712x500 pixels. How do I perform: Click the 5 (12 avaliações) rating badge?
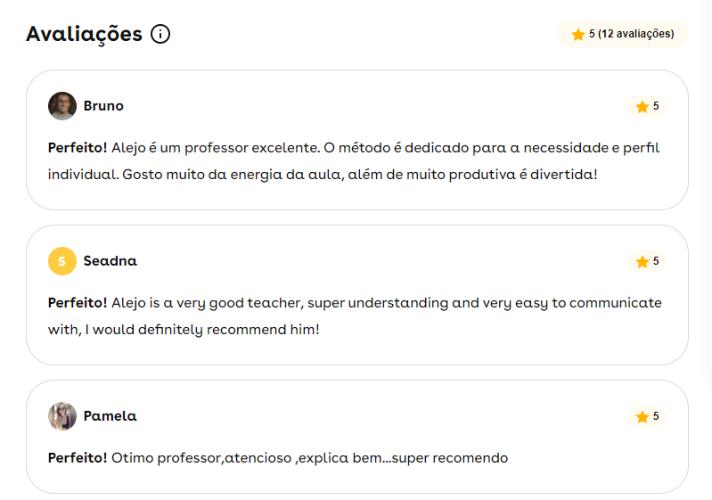623,34
